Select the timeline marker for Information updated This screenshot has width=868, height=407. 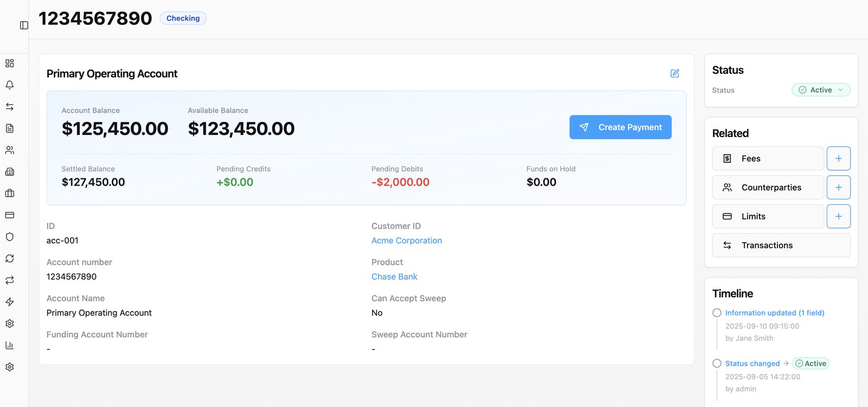(717, 313)
